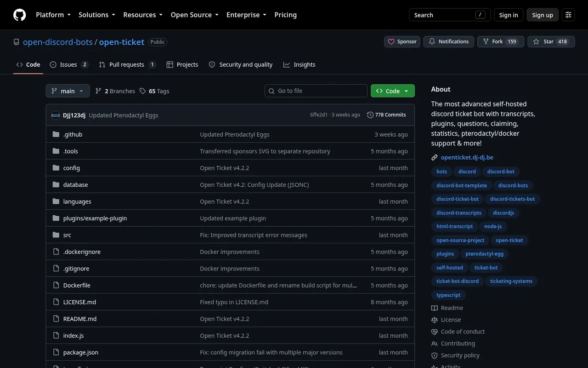Switch to the Pull requests tab
Screen dimensions: 588x368
(x=127, y=64)
